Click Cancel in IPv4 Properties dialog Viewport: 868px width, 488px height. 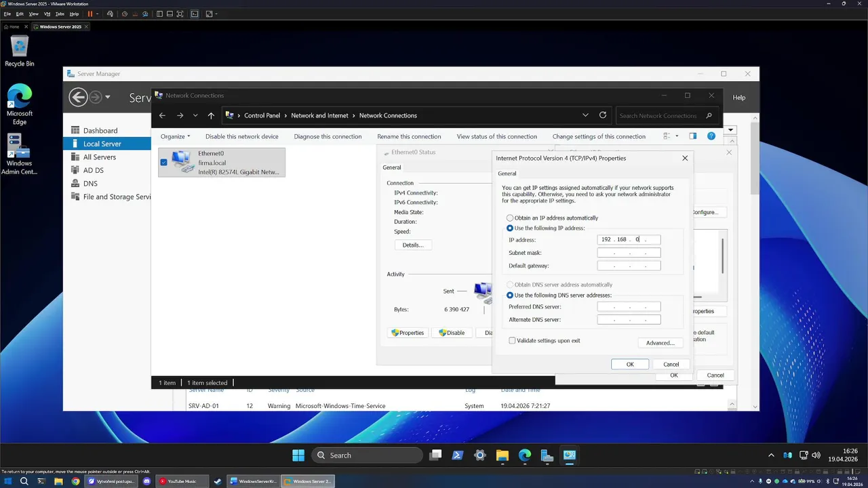671,365
